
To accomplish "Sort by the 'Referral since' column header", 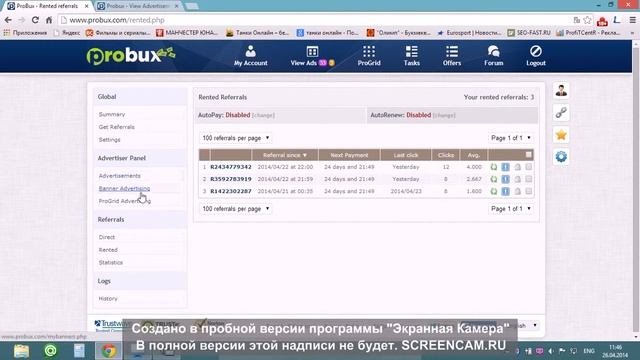I will pos(284,155).
